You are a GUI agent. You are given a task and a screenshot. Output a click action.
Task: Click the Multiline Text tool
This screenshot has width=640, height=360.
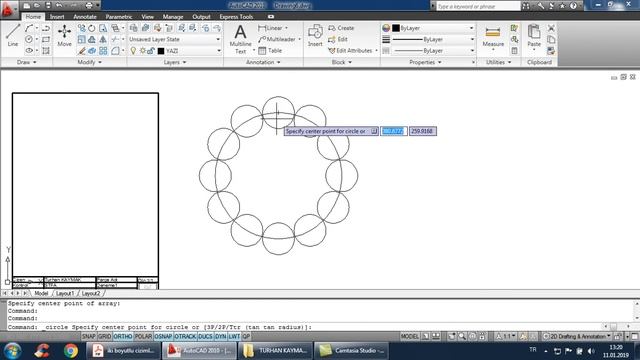(240, 39)
